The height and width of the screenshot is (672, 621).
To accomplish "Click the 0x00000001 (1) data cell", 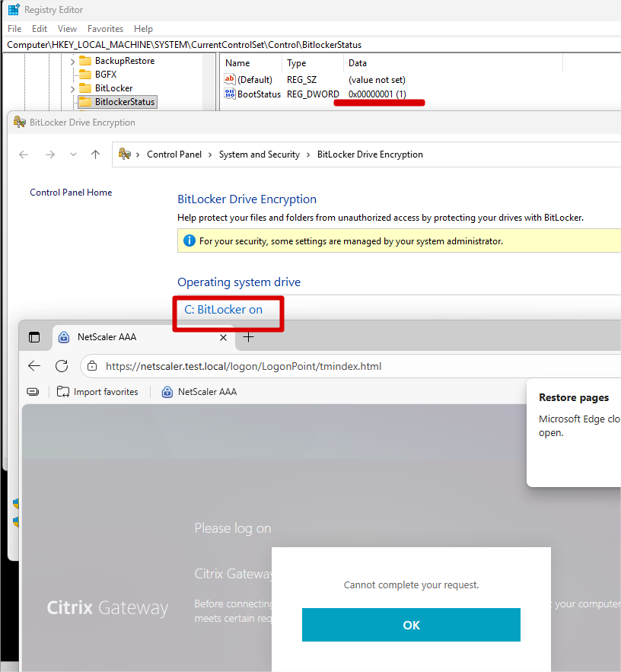I will 377,94.
